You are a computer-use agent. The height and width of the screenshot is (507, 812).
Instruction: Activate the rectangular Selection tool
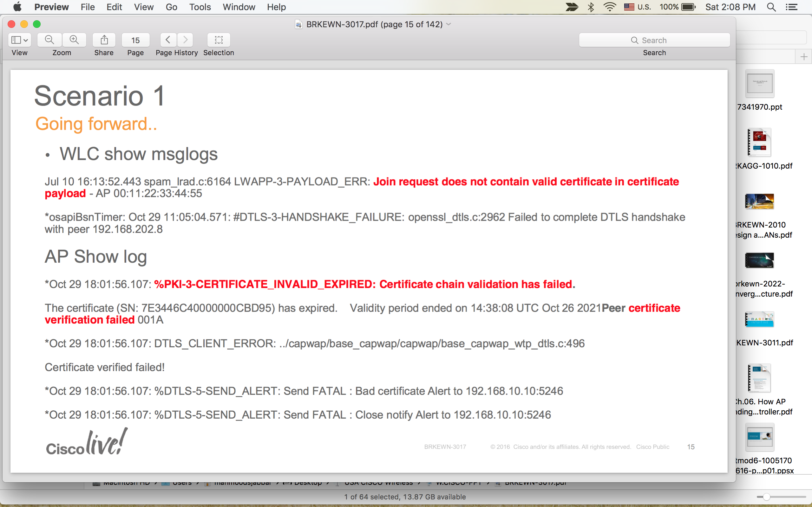[219, 40]
